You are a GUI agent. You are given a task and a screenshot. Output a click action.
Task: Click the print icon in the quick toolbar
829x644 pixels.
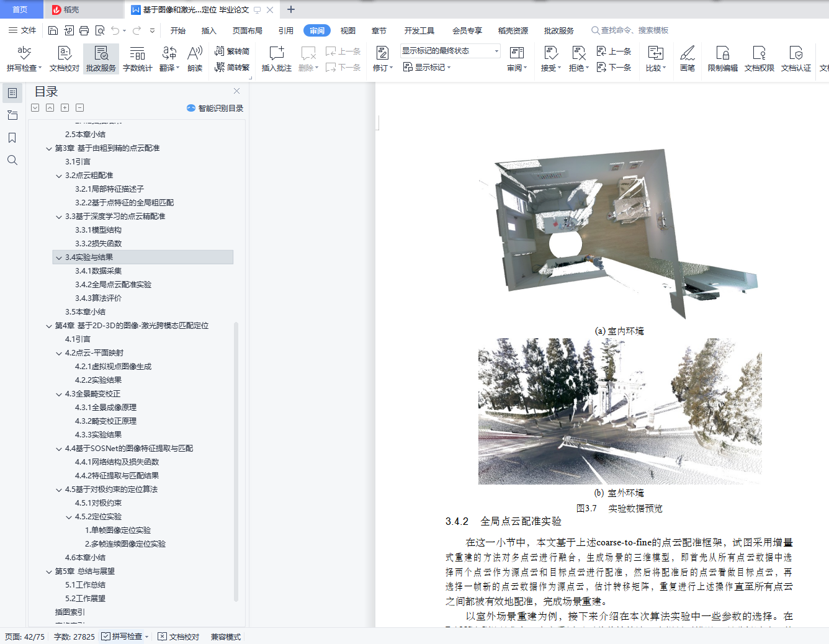pos(84,30)
